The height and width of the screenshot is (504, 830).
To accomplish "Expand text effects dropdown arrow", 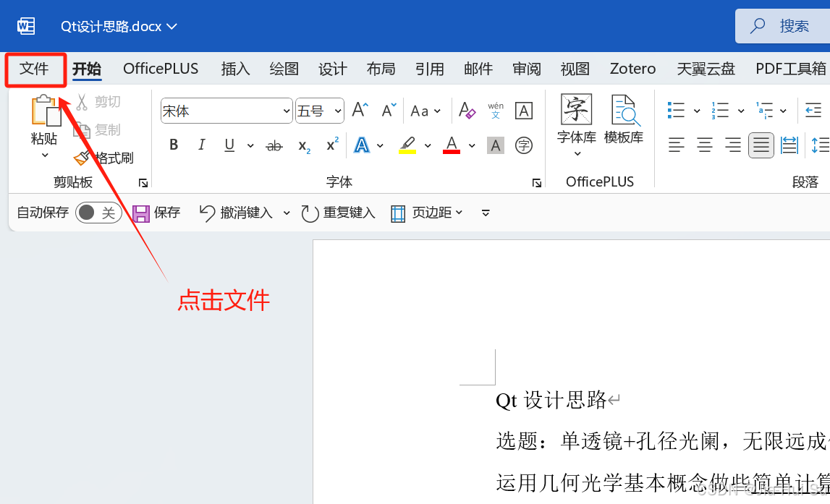I will 380,145.
